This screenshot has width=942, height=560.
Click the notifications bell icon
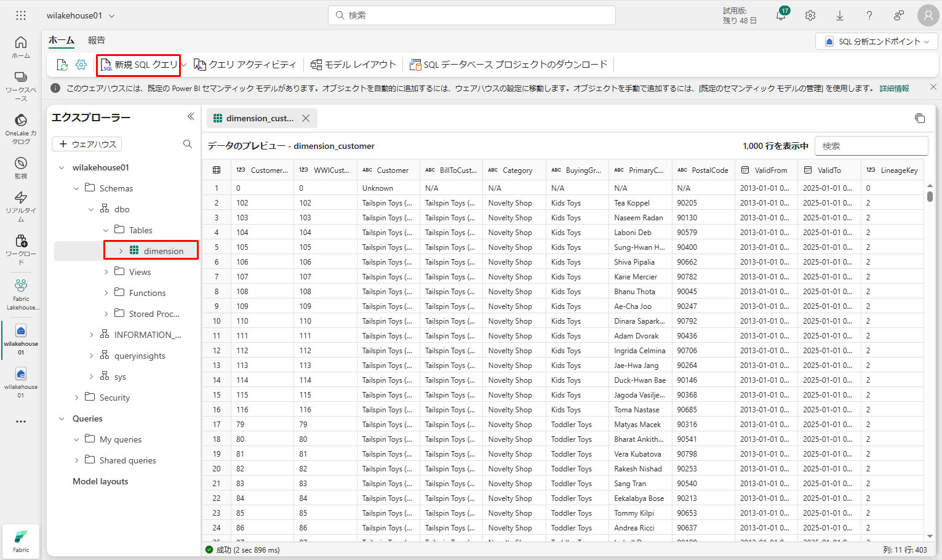(x=781, y=16)
